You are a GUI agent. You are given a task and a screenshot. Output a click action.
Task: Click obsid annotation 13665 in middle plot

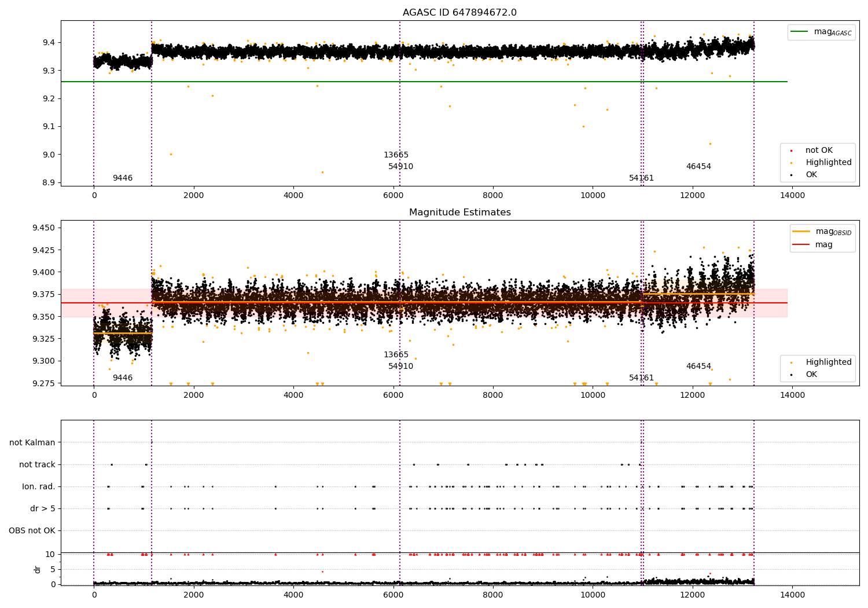coord(396,355)
